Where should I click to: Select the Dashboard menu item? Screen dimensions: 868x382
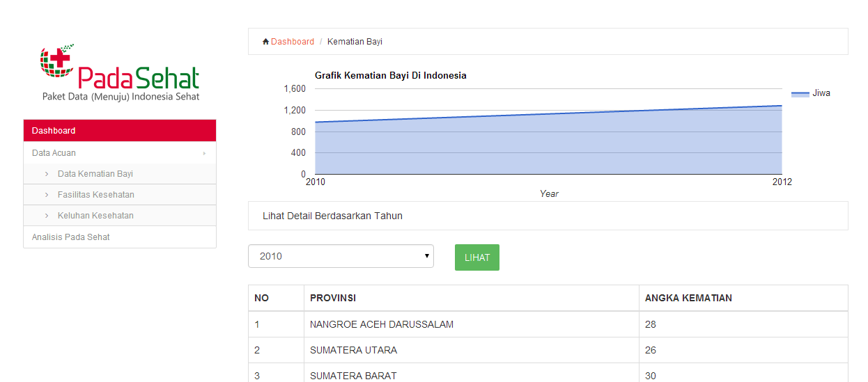pos(120,131)
